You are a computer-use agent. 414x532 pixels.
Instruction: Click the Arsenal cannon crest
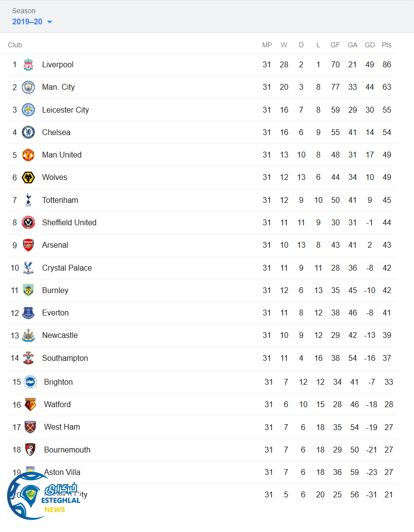[28, 245]
